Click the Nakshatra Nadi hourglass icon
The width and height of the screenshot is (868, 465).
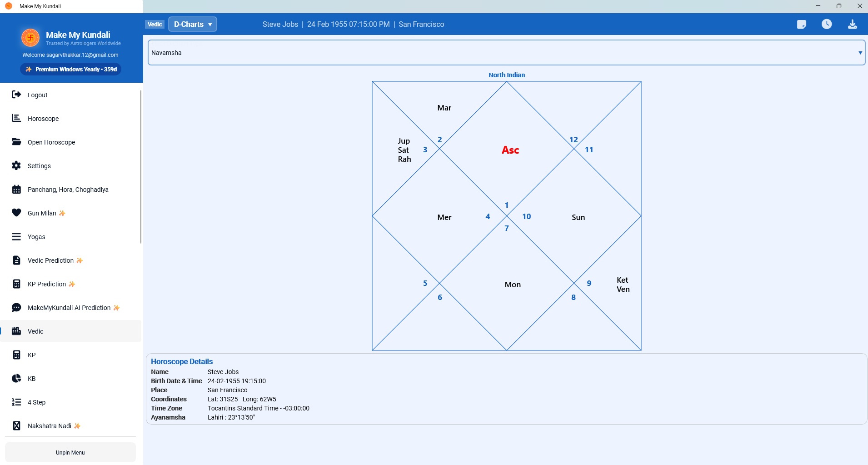pos(16,425)
